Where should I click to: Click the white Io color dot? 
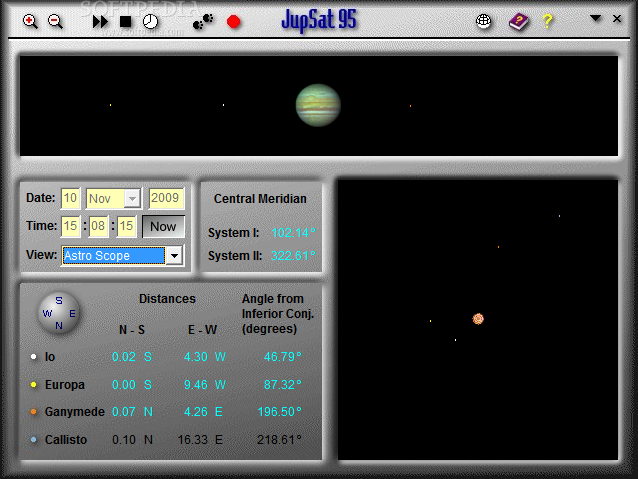point(34,357)
